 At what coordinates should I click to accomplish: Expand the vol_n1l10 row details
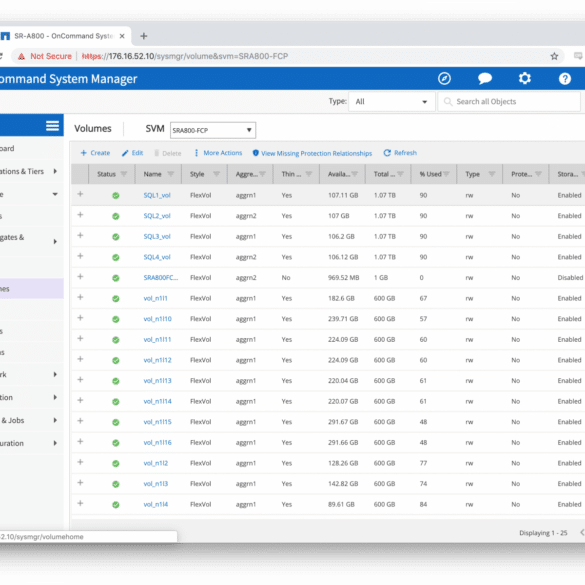[80, 317]
